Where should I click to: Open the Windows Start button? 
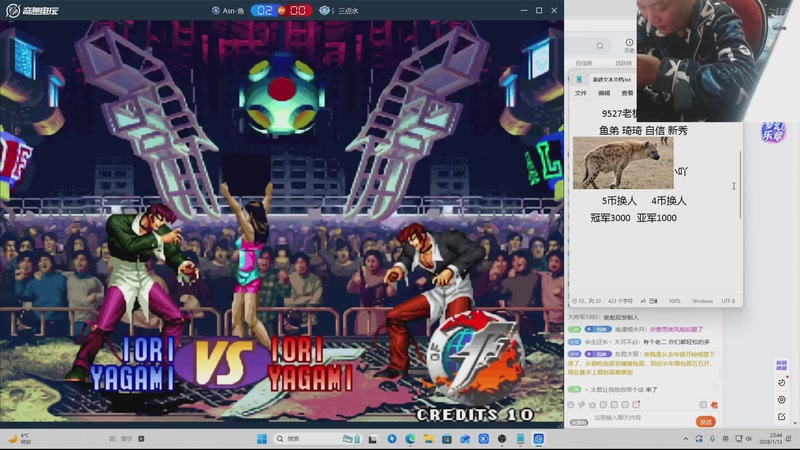coord(262,439)
